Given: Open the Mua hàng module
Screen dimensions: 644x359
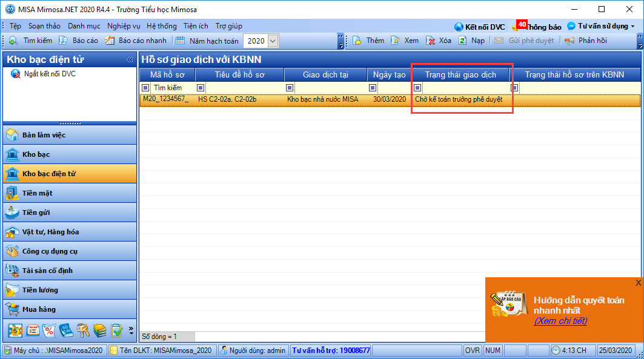Looking at the screenshot, I should point(70,309).
